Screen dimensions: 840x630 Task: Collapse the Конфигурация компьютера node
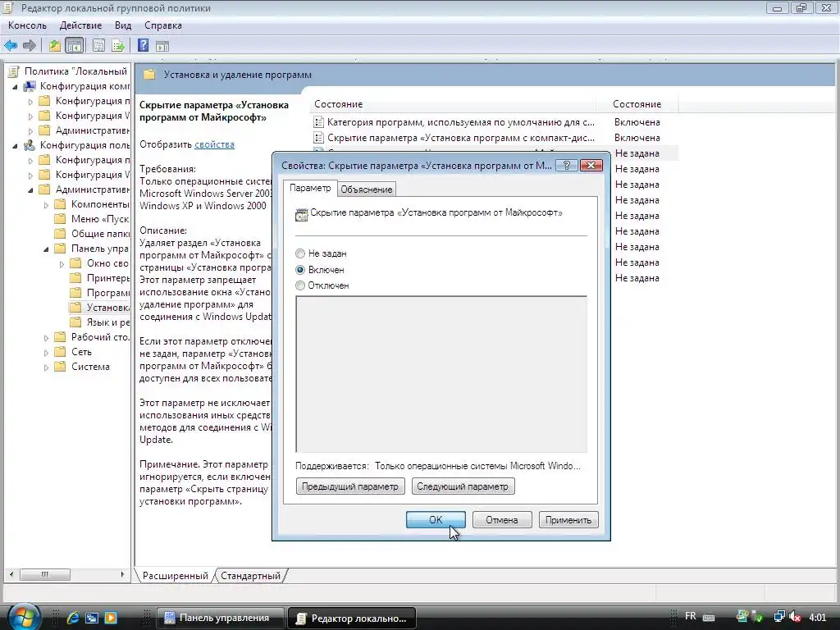15,86
